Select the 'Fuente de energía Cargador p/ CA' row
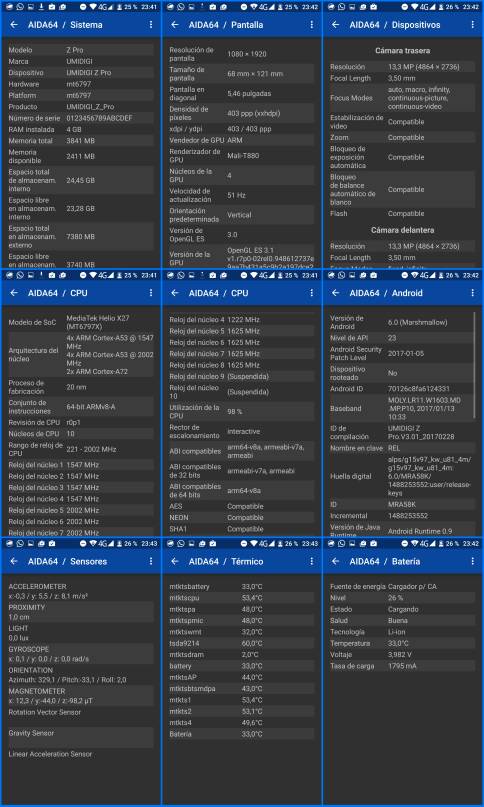 tap(402, 586)
